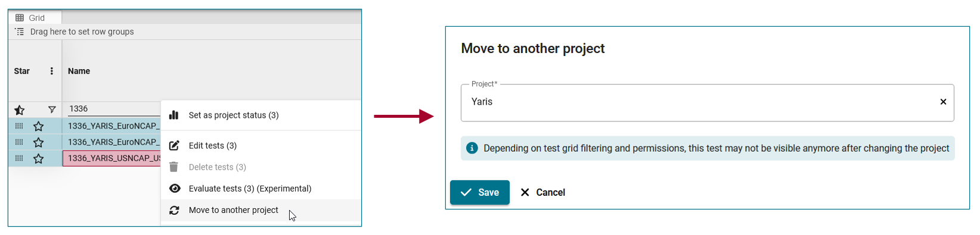980x235 pixels.
Task: Click the Grid tab icon
Action: [x=20, y=18]
